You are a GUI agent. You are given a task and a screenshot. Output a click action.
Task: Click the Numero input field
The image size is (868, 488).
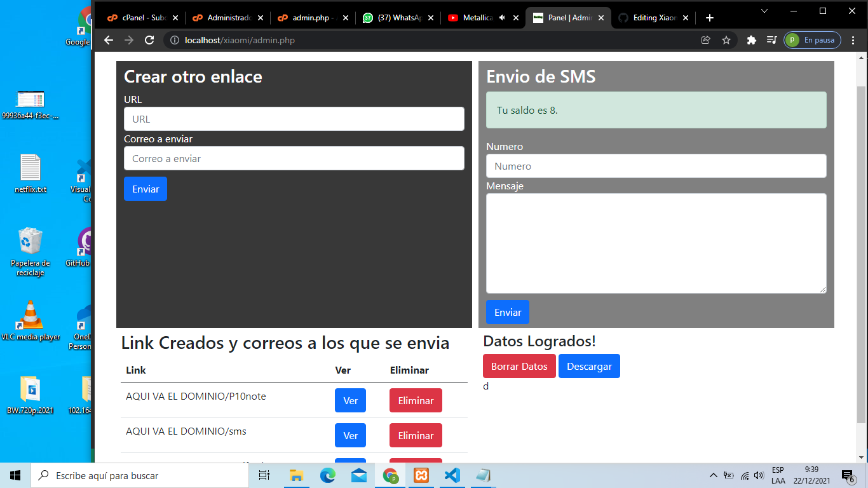pos(656,166)
